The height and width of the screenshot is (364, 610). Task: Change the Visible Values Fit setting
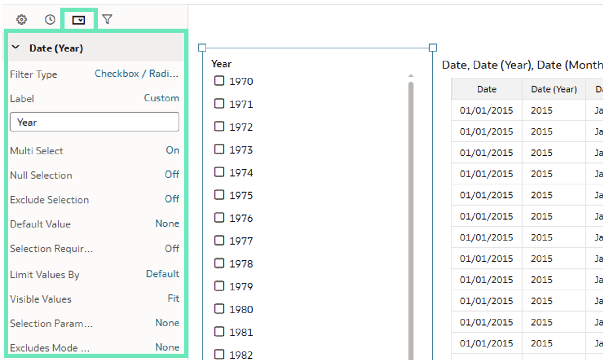click(173, 298)
